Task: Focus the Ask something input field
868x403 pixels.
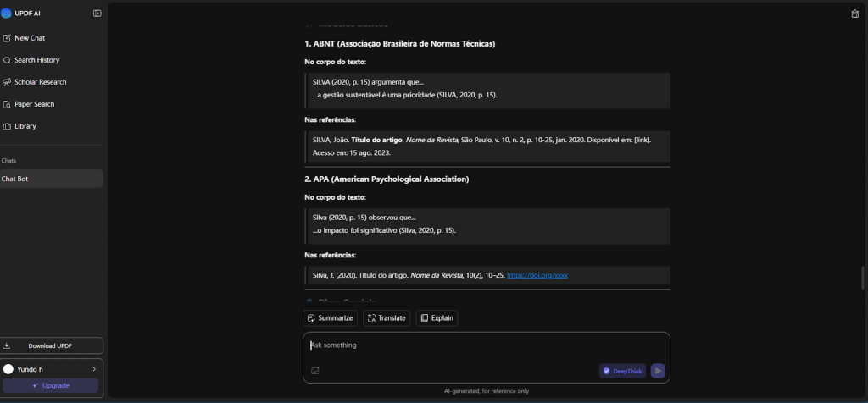Action: click(x=486, y=345)
